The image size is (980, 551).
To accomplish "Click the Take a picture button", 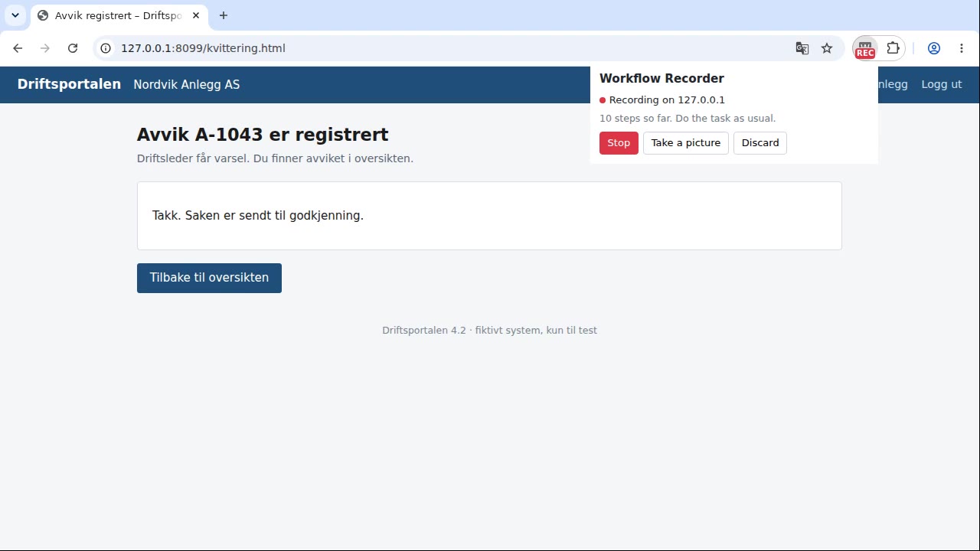I will pos(686,143).
